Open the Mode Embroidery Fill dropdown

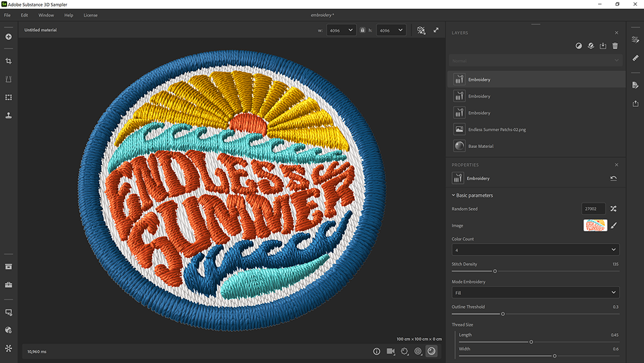pos(535,293)
